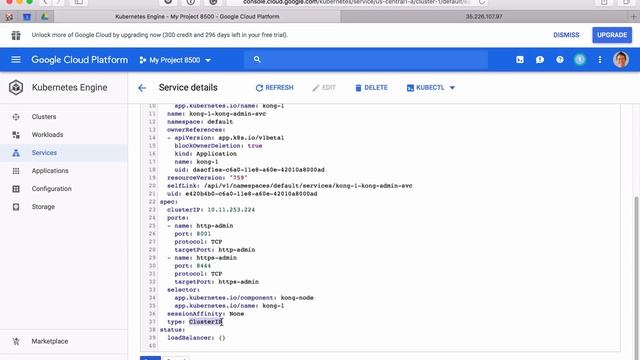640x360 pixels.
Task: Click the Kubernetes Engine sidebar heading
Action: (69, 87)
